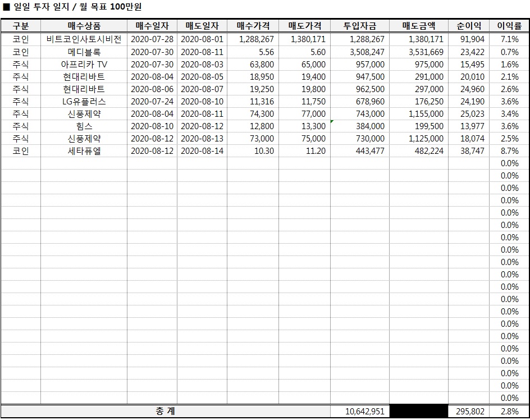
Task: Select the profit rate 7.1% cell
Action: tap(509, 39)
